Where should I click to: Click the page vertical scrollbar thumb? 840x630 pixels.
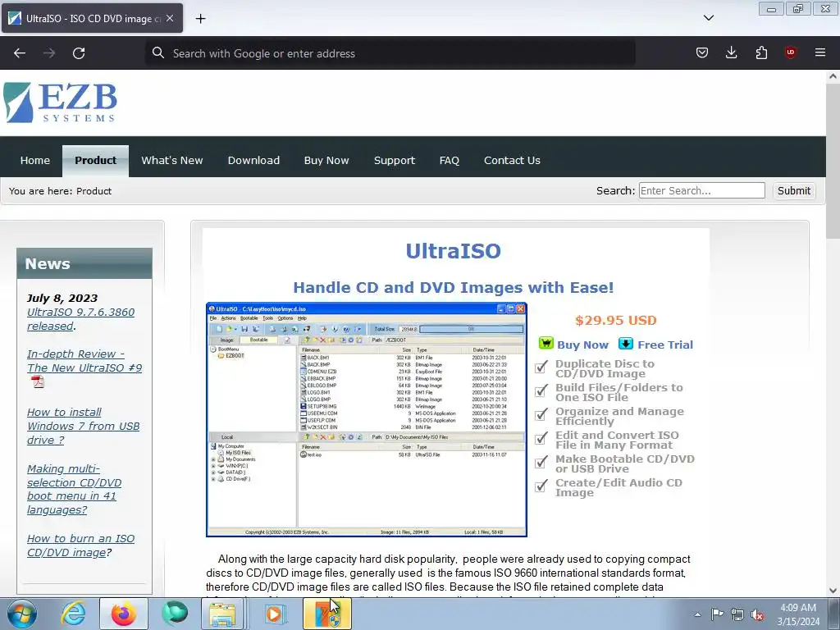[833, 161]
